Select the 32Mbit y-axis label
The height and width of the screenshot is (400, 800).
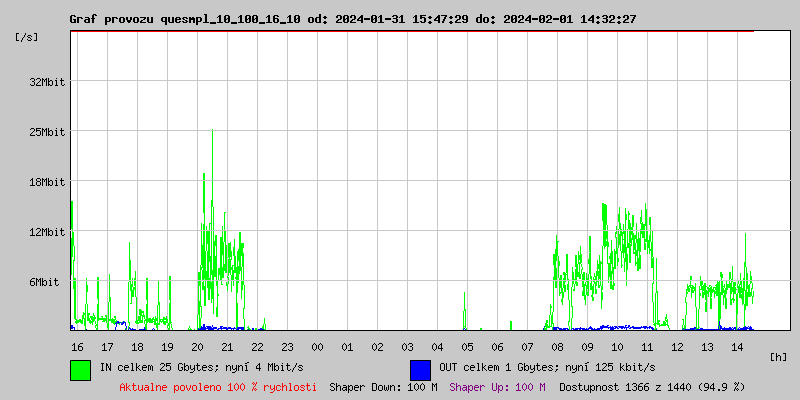tap(47, 82)
